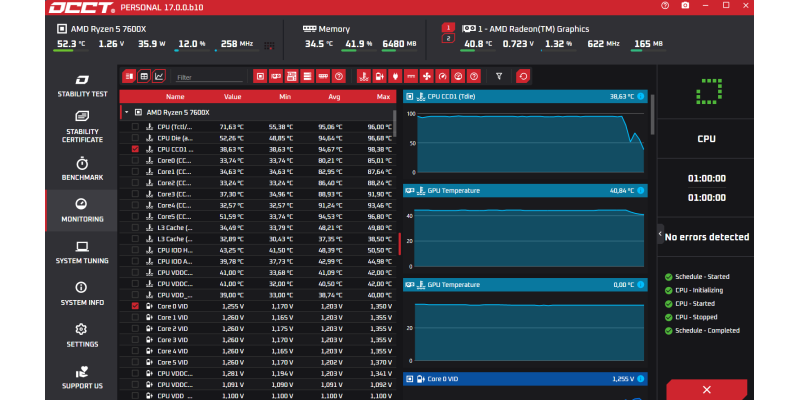Reset min/max values with the circular arrow icon

point(523,77)
